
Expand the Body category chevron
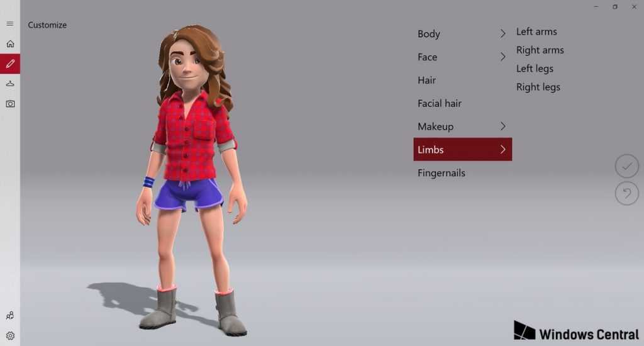[502, 34]
